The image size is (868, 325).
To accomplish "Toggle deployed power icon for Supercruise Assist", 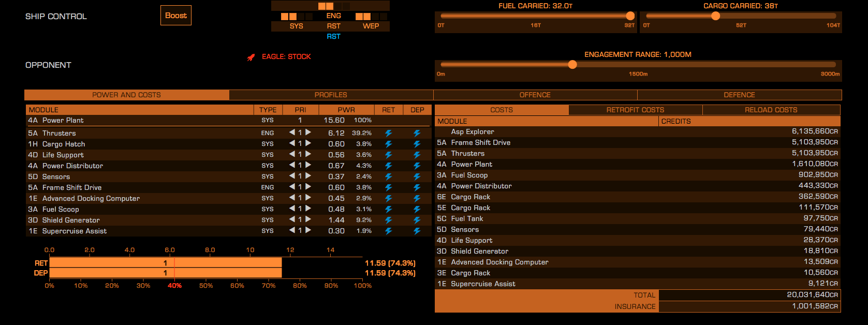I will 417,231.
